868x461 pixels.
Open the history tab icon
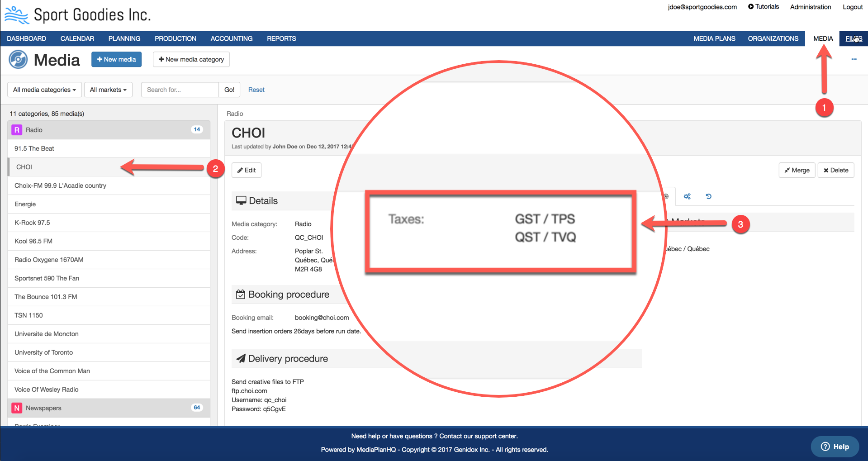click(708, 196)
